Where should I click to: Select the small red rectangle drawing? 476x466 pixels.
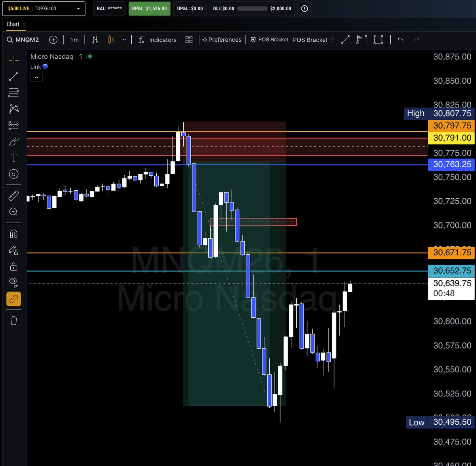pos(253,222)
